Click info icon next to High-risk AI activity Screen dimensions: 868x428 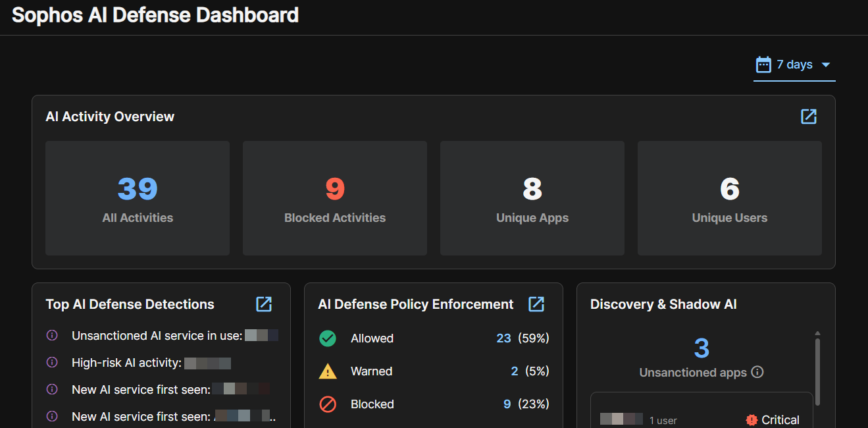pyautogui.click(x=52, y=363)
